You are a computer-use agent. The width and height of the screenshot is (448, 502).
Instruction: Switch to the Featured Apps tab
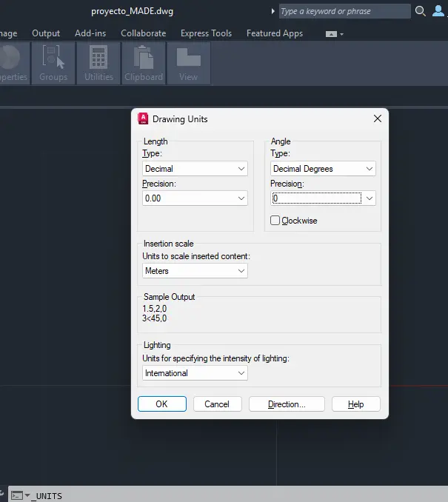click(275, 33)
